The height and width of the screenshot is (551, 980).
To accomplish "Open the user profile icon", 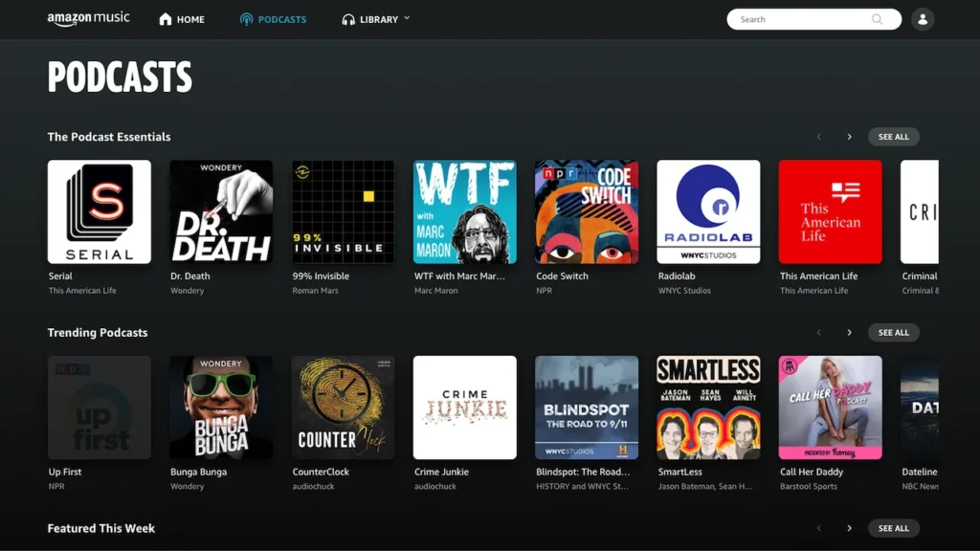I will click(922, 19).
